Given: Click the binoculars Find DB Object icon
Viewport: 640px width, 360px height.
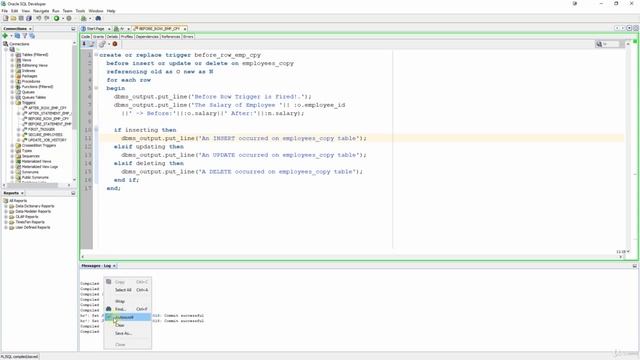Looking at the screenshot, I should [x=98, y=18].
